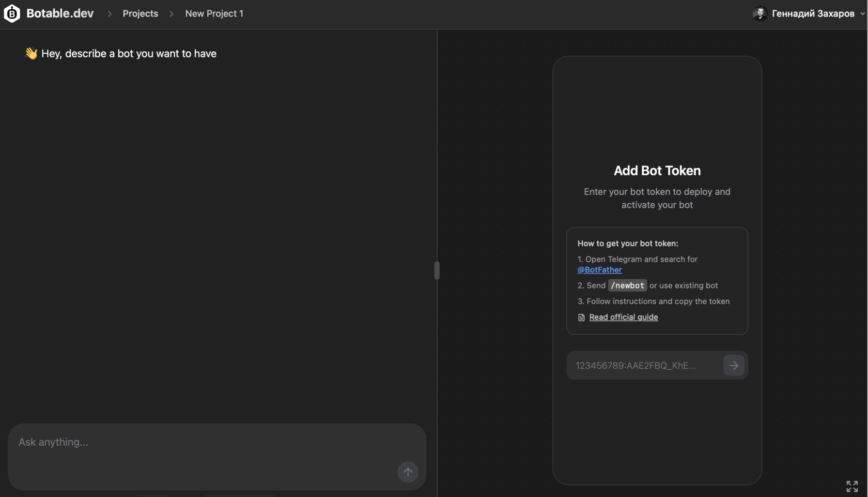
Task: Click 'How to get your bot token:' text
Action: pyautogui.click(x=627, y=244)
